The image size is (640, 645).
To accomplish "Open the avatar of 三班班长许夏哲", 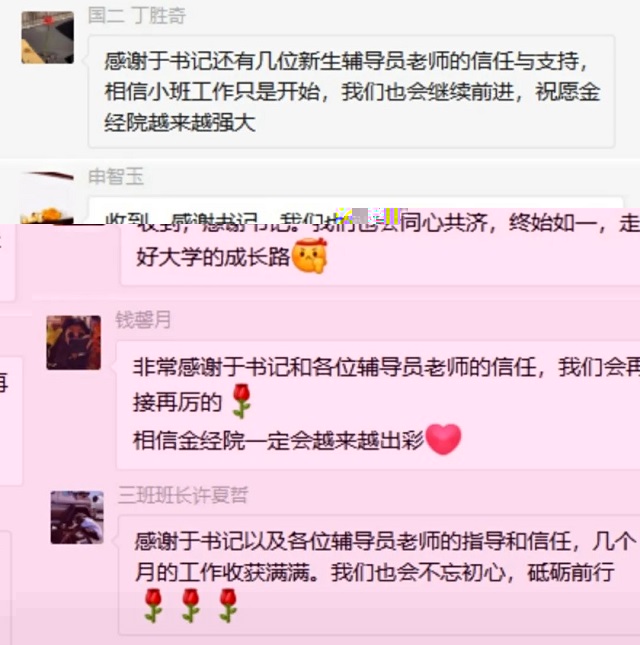I will pos(77,517).
